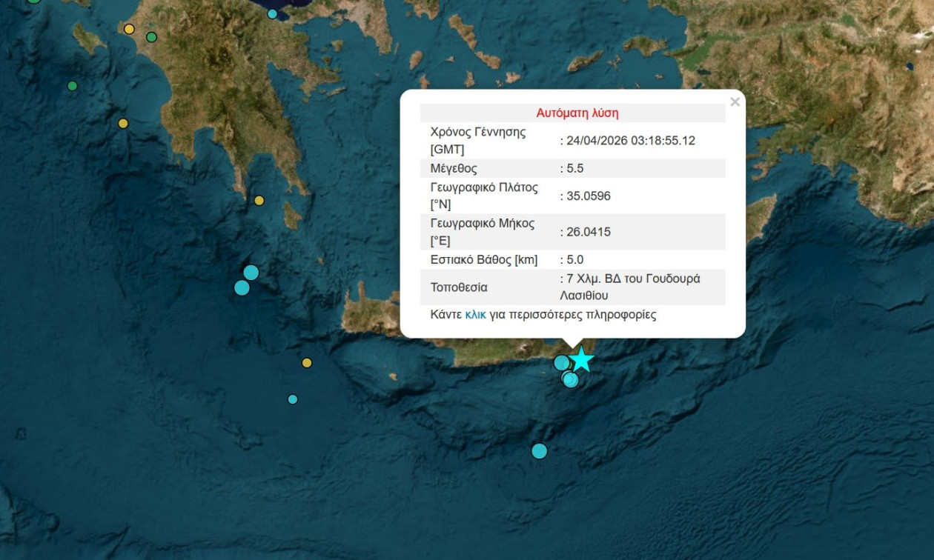Close the earthquake details popup
934x560 pixels.
(735, 101)
